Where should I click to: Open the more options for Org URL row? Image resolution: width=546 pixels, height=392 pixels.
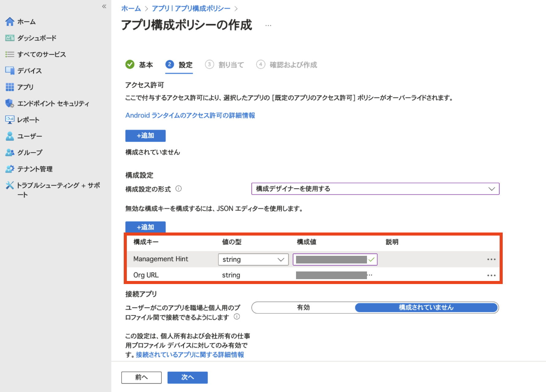[491, 275]
